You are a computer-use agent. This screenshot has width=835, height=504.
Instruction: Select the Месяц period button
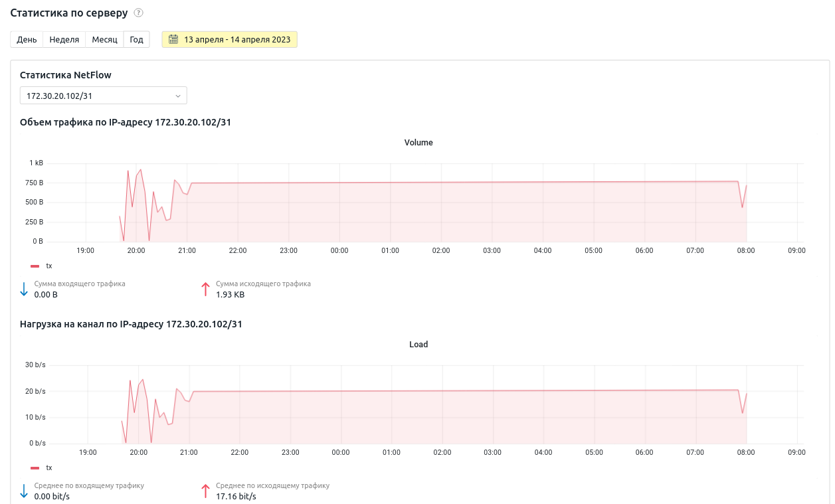pyautogui.click(x=104, y=40)
